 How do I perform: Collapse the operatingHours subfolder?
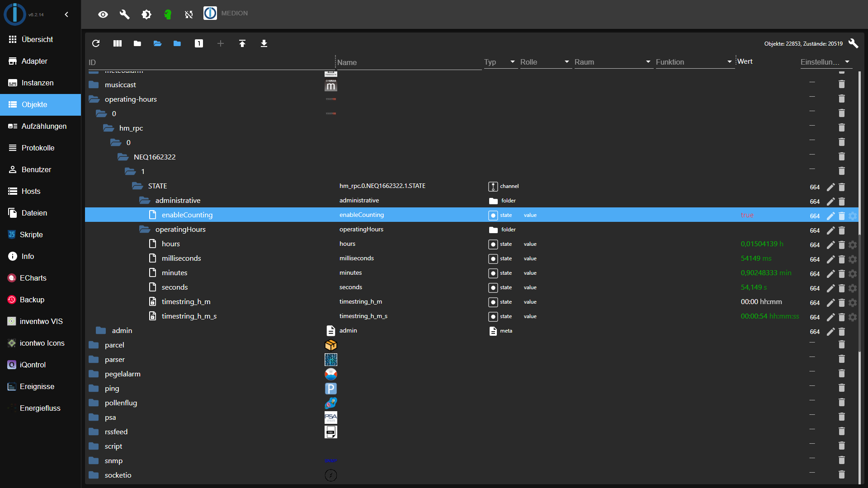coord(145,229)
